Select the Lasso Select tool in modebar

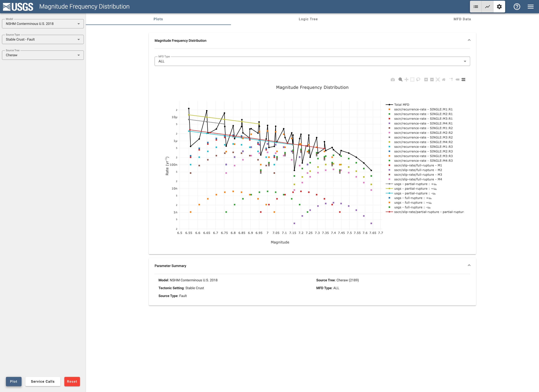click(x=418, y=80)
